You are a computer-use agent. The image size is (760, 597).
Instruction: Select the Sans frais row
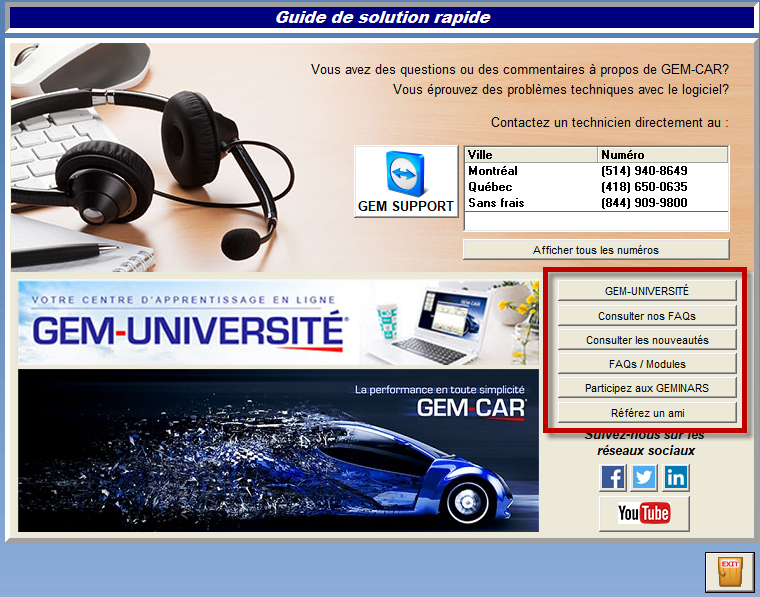click(596, 203)
